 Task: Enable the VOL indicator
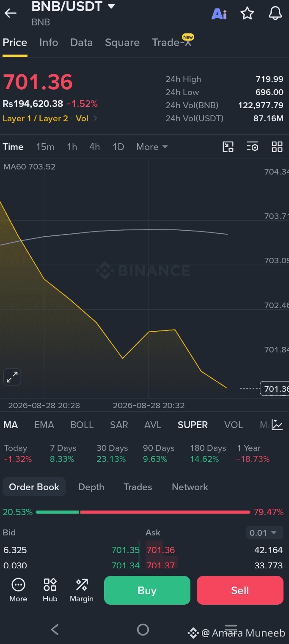coord(234,425)
